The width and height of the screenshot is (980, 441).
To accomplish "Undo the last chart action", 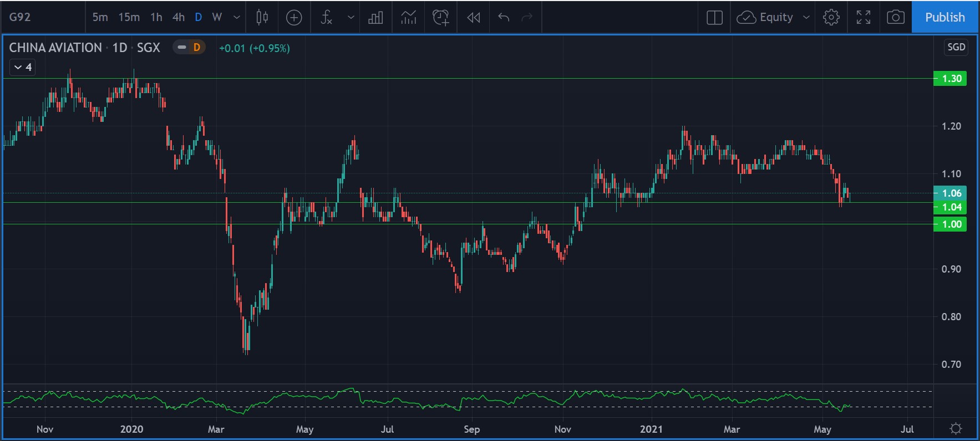I will (x=504, y=17).
